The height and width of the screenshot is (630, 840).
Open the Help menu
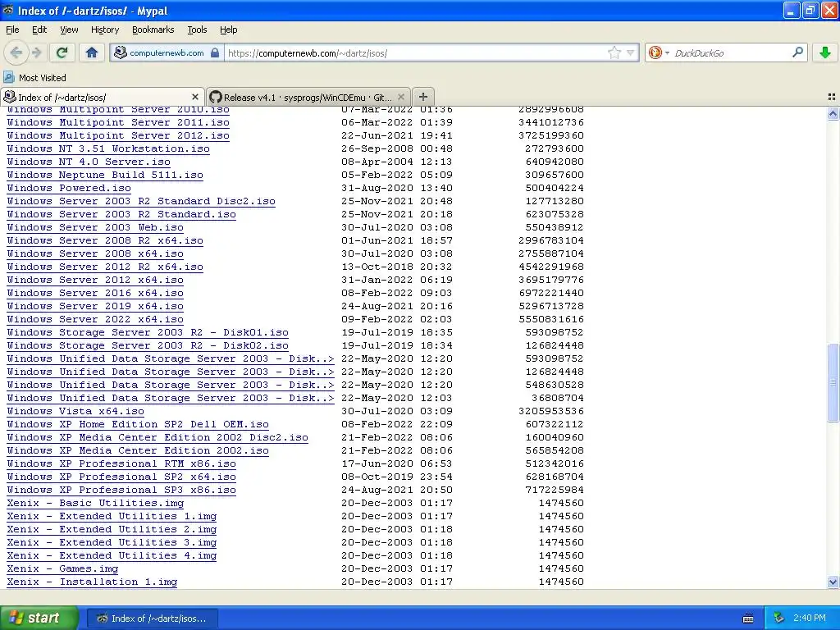point(229,30)
